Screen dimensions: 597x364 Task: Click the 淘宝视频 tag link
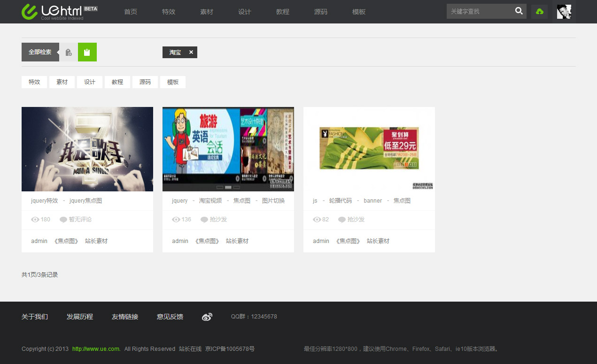point(210,201)
